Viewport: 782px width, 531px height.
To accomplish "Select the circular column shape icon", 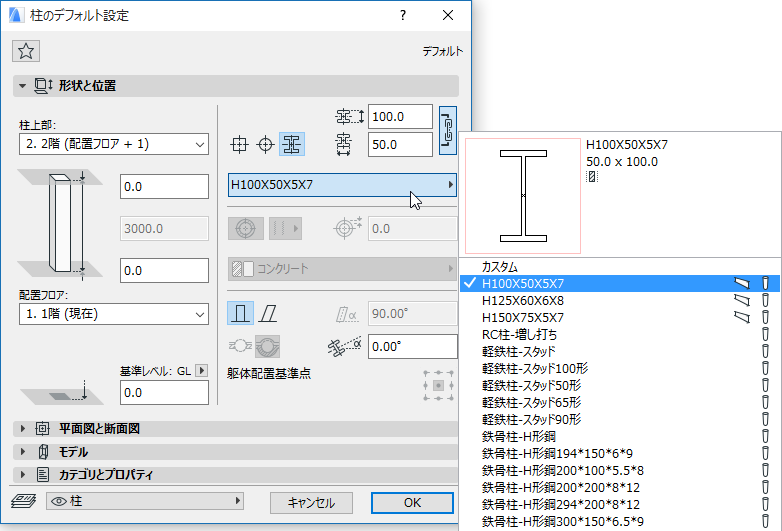I will coord(265,145).
